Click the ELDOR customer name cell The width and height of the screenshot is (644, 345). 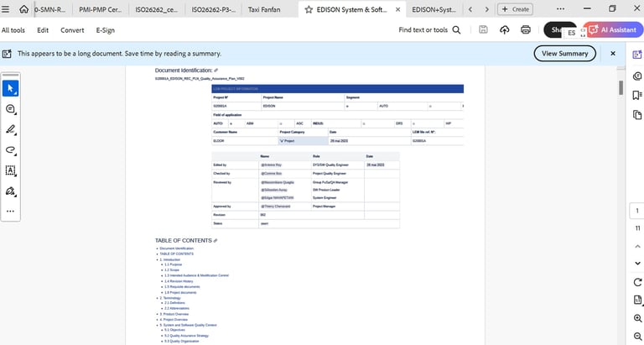tap(245, 141)
